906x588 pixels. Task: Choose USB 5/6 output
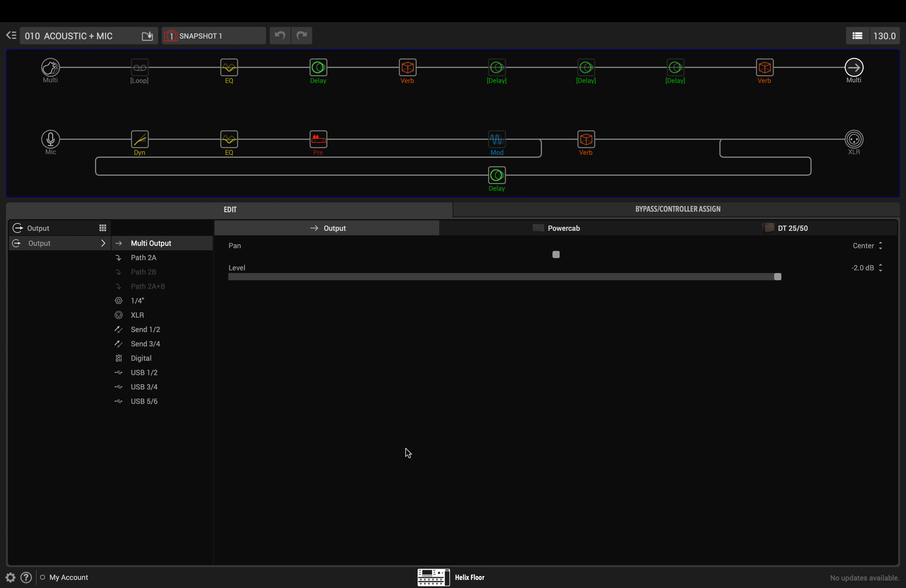tap(162, 401)
